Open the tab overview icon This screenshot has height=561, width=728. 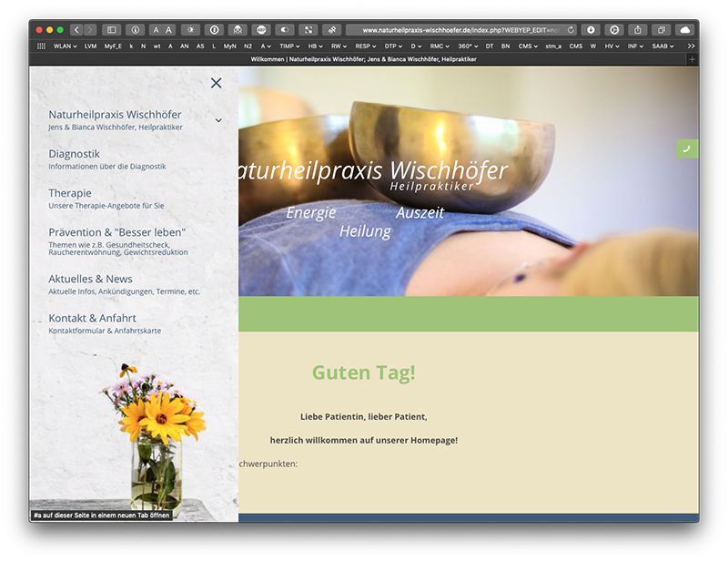(661, 30)
